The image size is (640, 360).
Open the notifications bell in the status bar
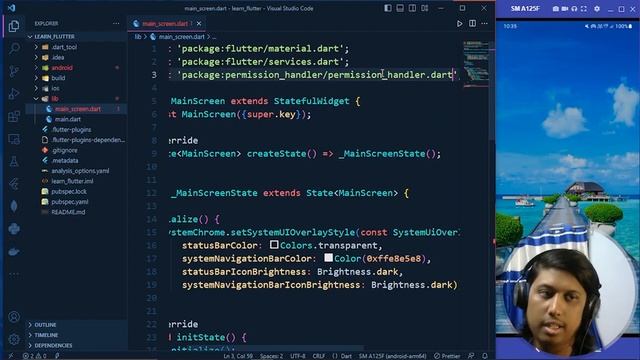click(485, 356)
